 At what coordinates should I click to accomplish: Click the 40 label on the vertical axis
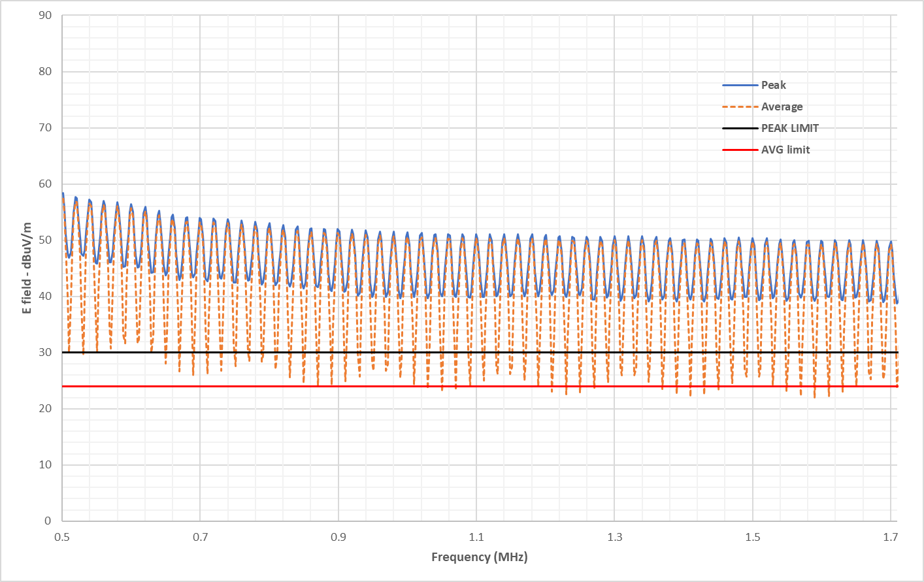click(x=45, y=296)
